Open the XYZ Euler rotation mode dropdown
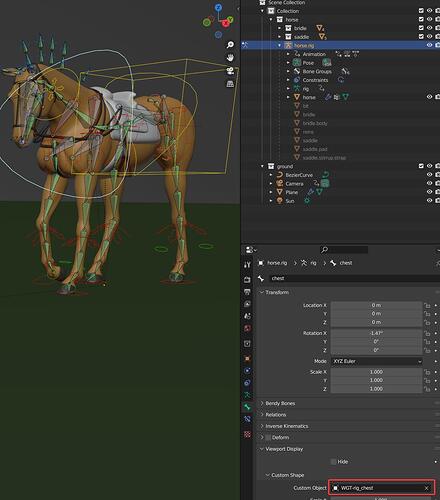Viewport: 440px width, 500px height. tap(377, 361)
